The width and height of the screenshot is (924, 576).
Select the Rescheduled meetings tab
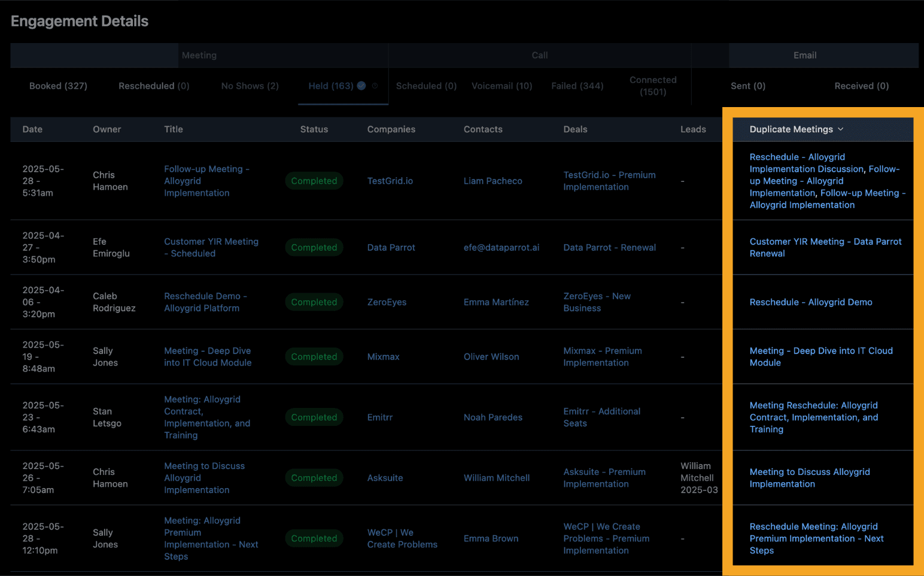click(x=153, y=86)
